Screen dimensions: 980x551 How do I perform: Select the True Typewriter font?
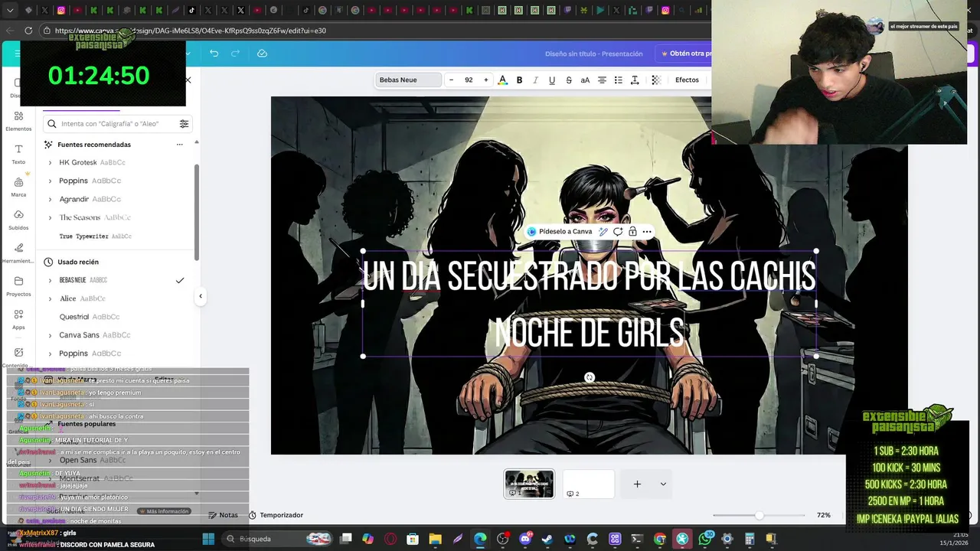(x=95, y=236)
